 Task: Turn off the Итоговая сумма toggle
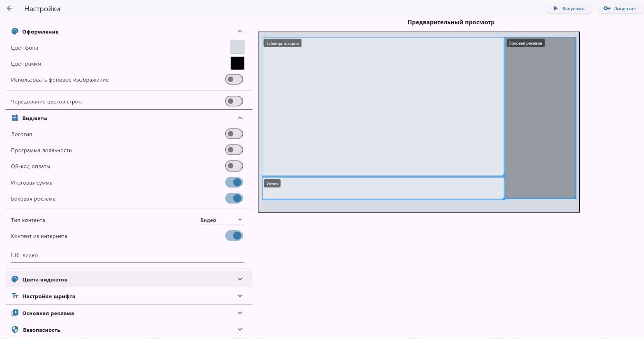click(234, 182)
